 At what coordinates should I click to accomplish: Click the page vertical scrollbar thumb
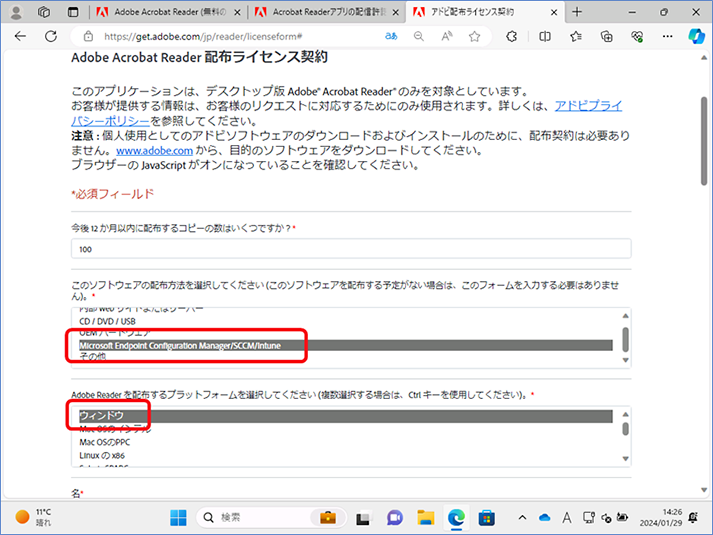pyautogui.click(x=704, y=141)
